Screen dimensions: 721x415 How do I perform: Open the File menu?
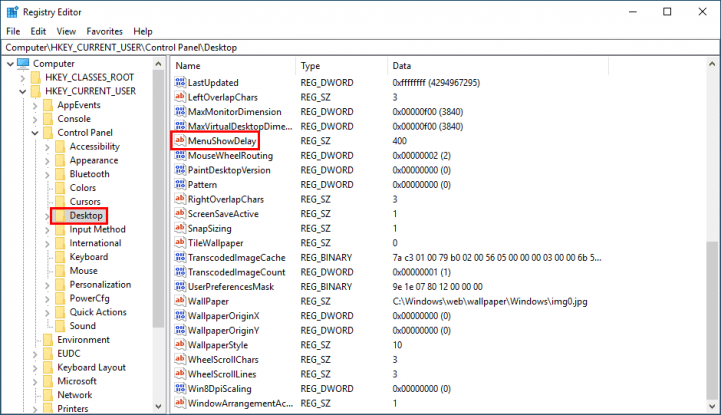(x=13, y=31)
